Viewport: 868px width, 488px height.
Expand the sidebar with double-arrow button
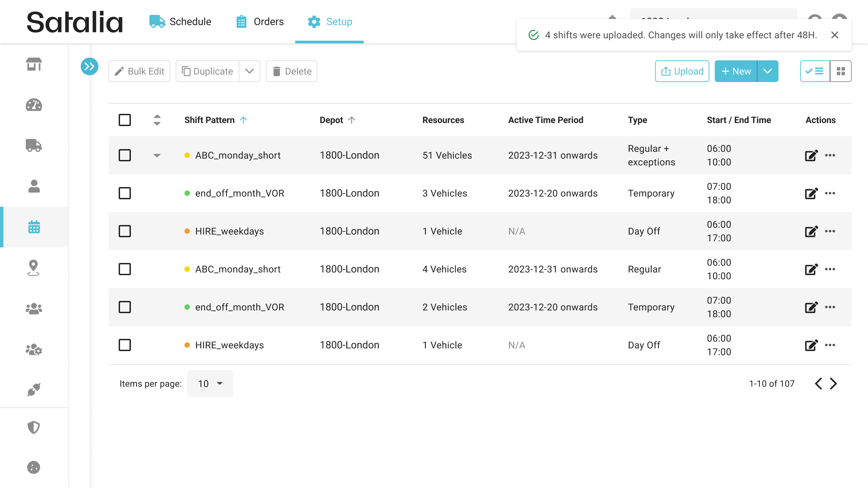pyautogui.click(x=90, y=66)
